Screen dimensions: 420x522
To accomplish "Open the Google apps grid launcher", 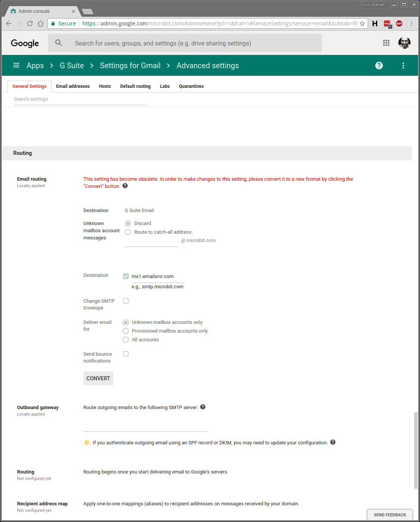I will [386, 43].
